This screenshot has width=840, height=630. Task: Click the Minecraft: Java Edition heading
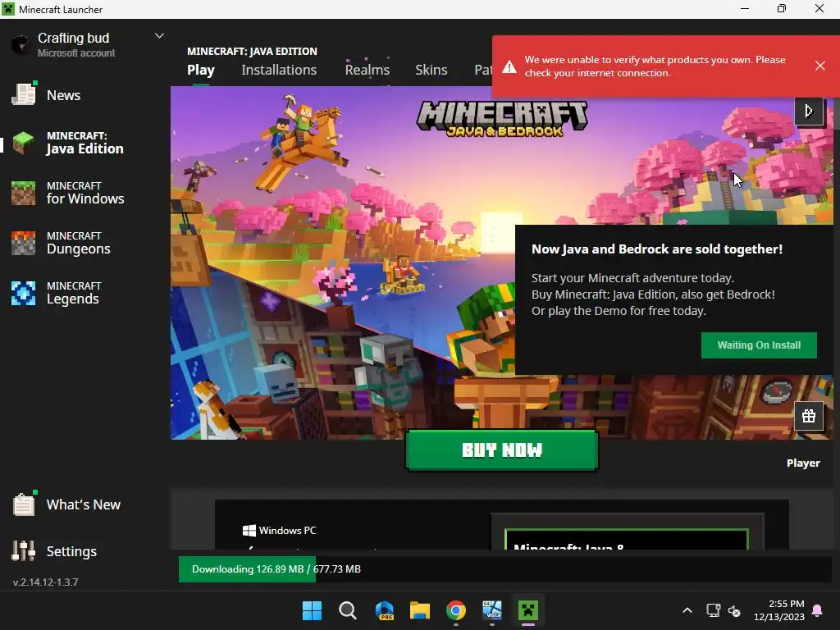tap(252, 52)
